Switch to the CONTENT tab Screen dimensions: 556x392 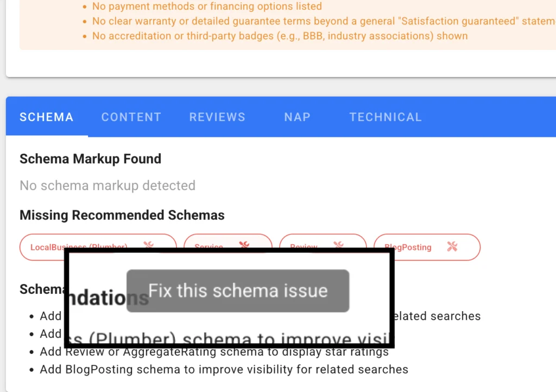(x=131, y=117)
